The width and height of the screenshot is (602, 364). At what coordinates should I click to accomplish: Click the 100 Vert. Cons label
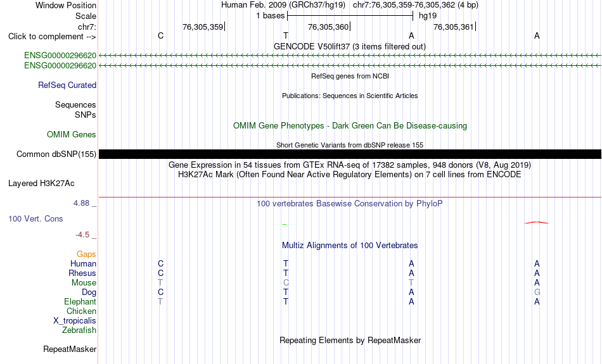[35, 218]
